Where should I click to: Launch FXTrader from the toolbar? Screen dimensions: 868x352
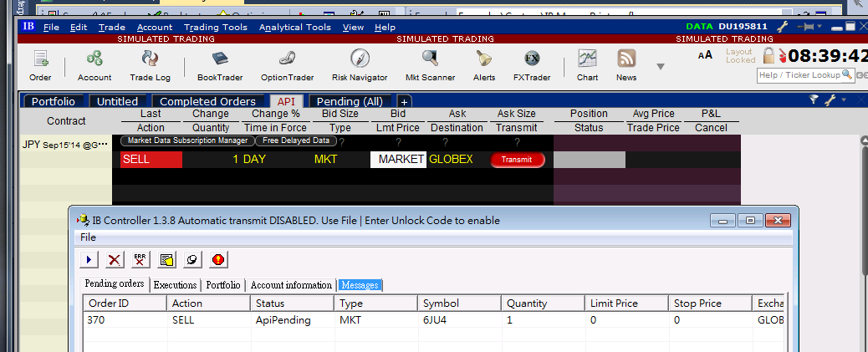(532, 65)
